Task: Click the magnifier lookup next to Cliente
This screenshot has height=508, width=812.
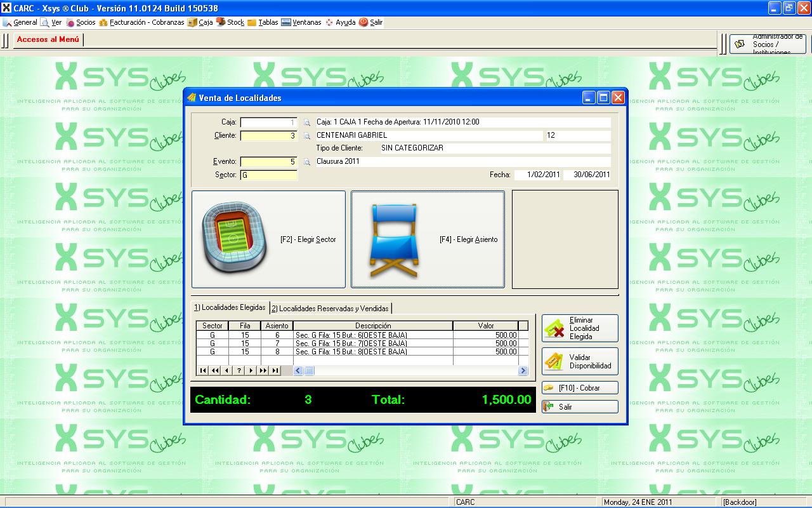Action: pos(306,136)
